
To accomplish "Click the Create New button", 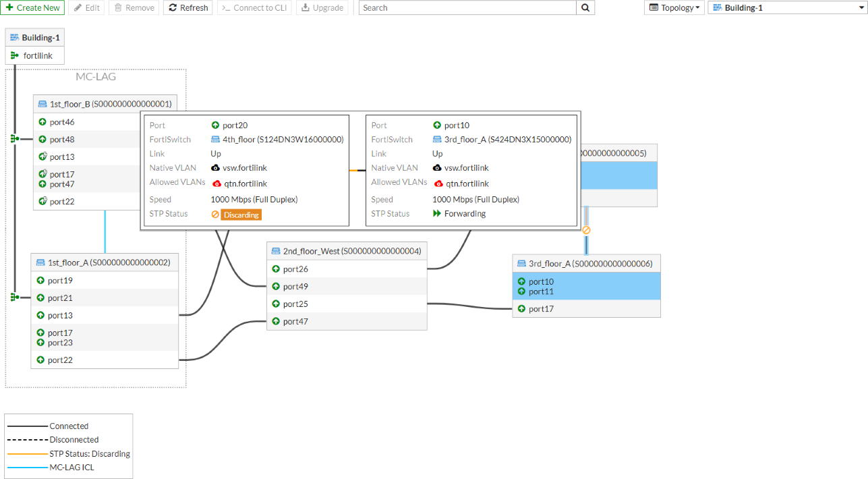I will pos(32,7).
